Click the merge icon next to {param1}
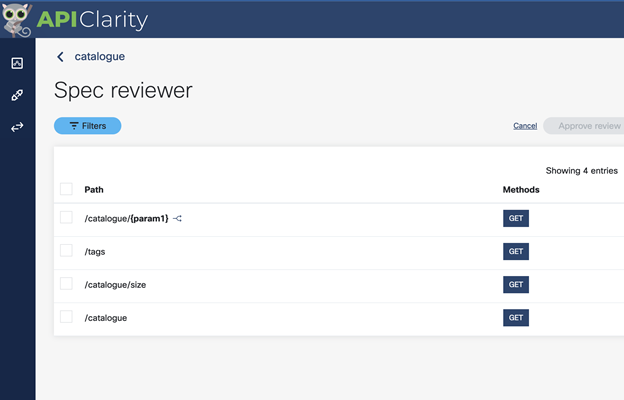 178,218
